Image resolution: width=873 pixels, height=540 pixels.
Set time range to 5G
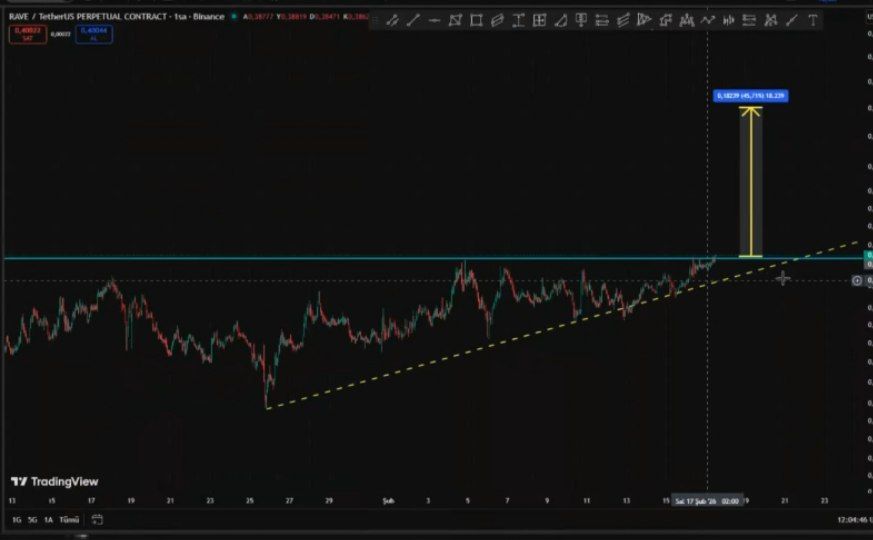pos(32,519)
